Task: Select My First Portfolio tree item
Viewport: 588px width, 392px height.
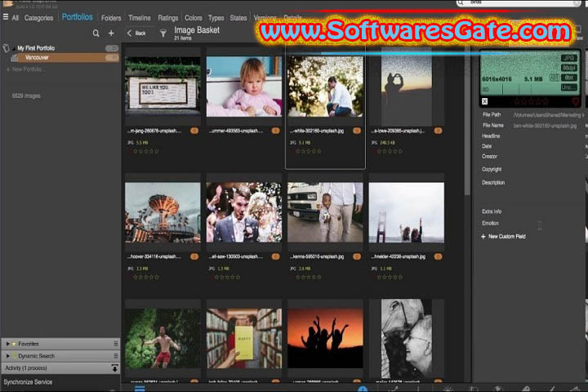Action: (36, 48)
